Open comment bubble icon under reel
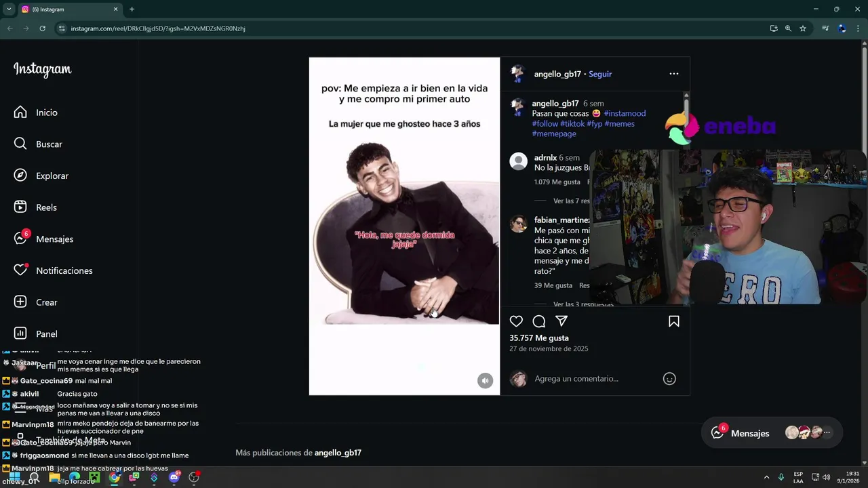Viewport: 868px width, 488px height. 539,321
